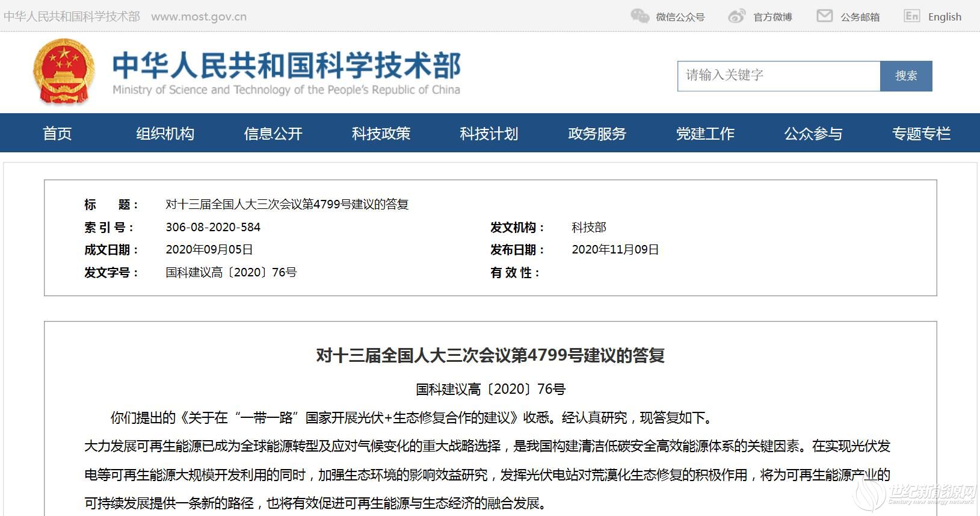
Task: Open the 微信公众号 link
Action: pos(680,17)
